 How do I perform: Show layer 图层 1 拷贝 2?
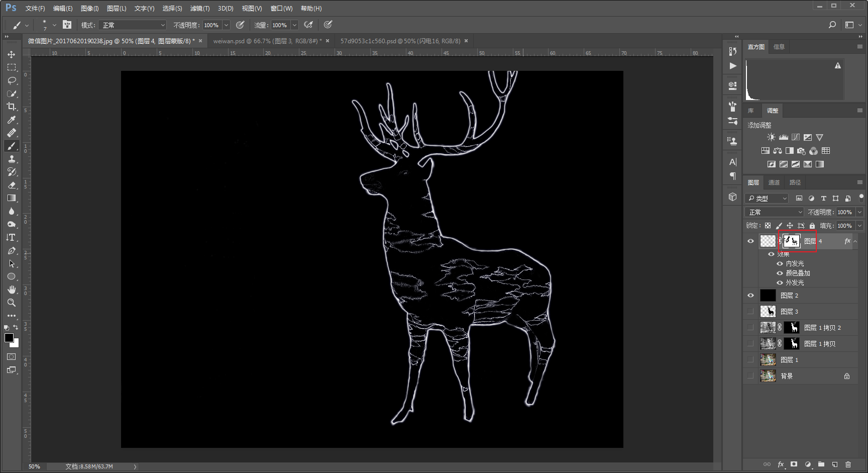click(750, 328)
